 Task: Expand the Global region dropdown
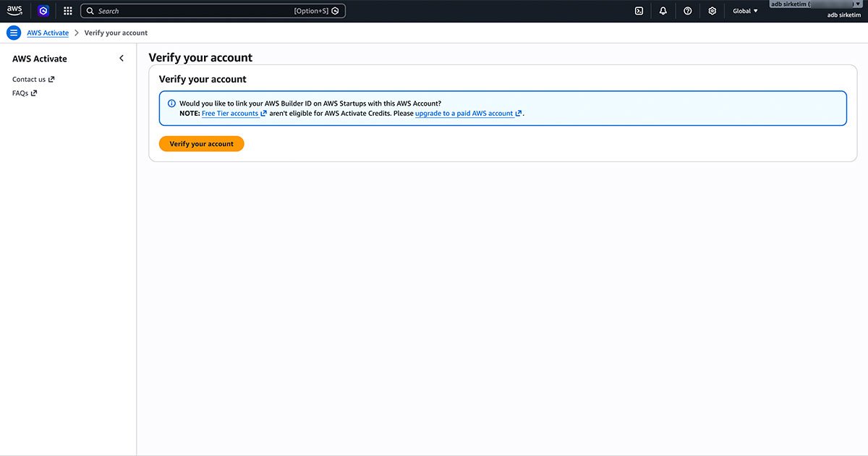(x=745, y=11)
